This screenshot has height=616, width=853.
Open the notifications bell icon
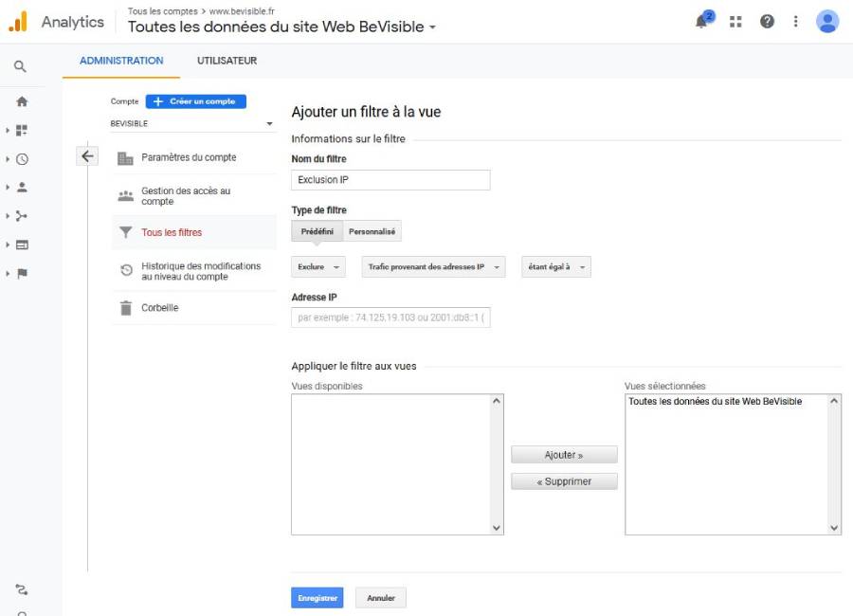(702, 22)
